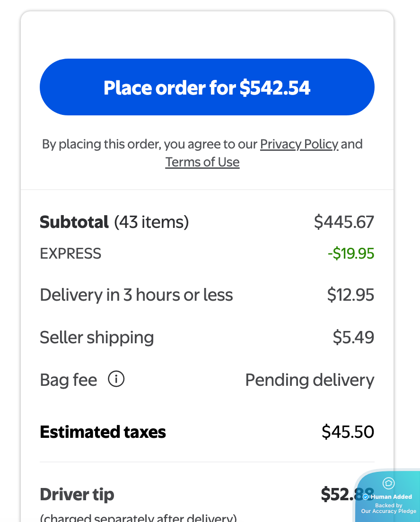Screen dimensions: 420x522
Task: Click the Backed by Our Accuracy Pledge text
Action: 389,508
